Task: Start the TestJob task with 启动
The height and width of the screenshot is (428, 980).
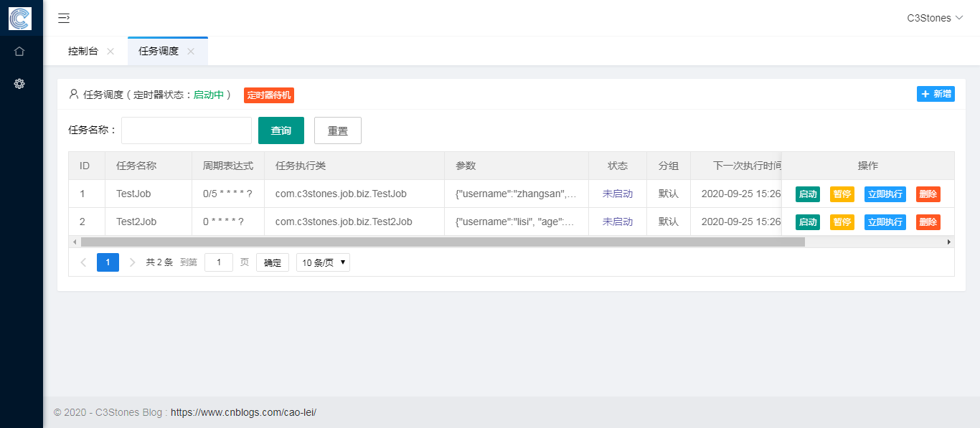Action: [x=808, y=194]
